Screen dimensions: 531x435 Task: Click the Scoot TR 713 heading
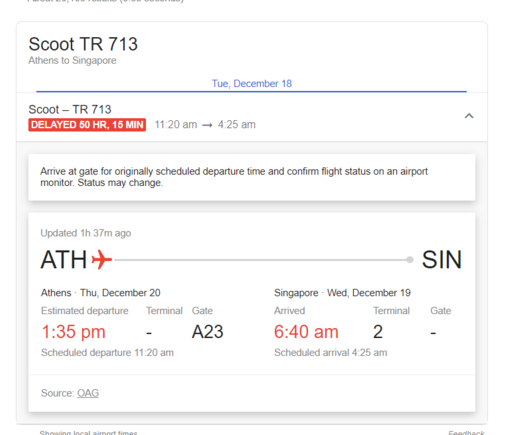[x=83, y=44]
